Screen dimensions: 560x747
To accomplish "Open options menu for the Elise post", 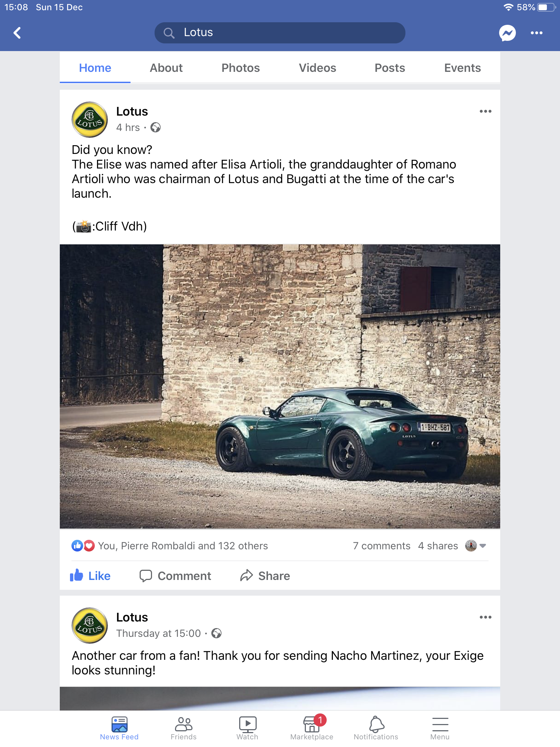I will coord(485,111).
